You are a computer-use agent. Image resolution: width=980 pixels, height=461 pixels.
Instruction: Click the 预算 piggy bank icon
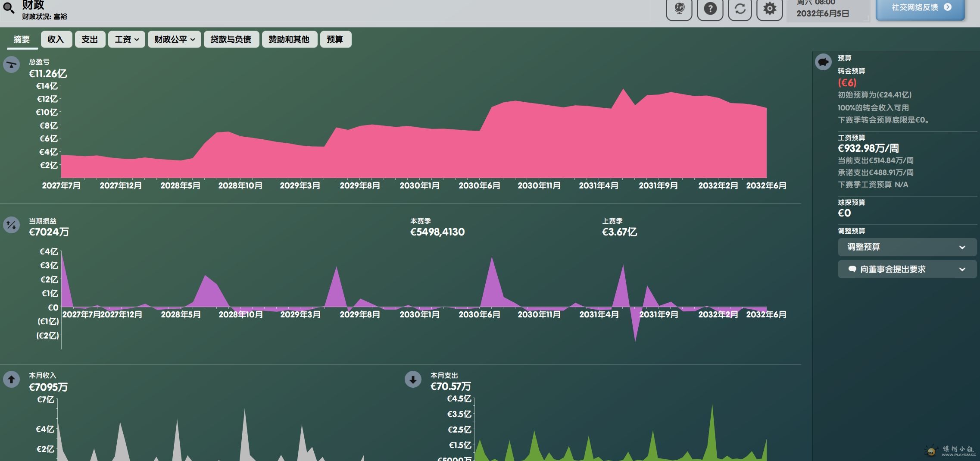[x=824, y=62]
